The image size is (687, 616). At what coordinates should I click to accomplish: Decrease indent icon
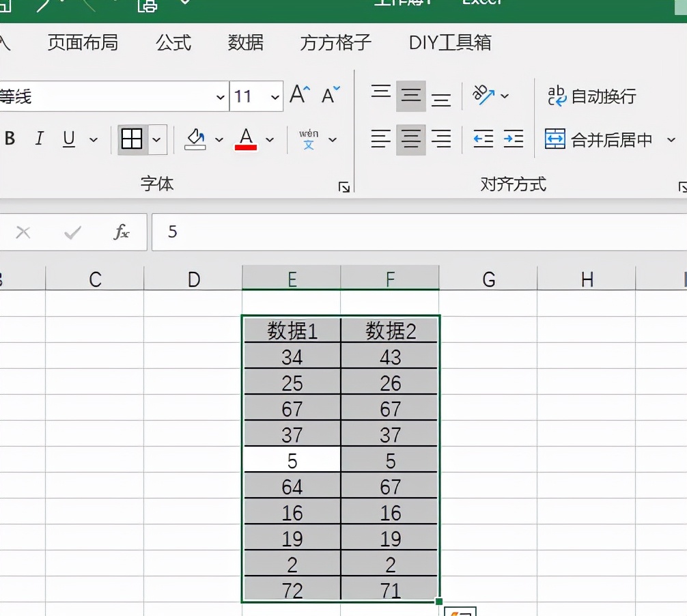(483, 139)
